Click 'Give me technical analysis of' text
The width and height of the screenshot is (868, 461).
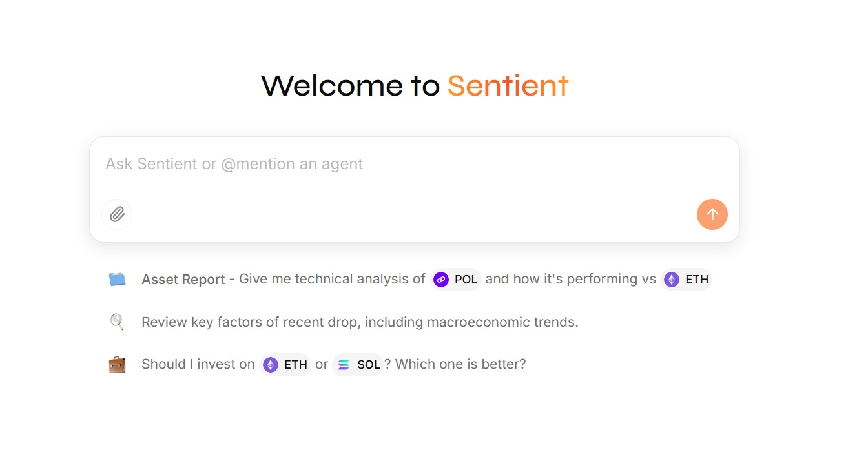pos(332,279)
